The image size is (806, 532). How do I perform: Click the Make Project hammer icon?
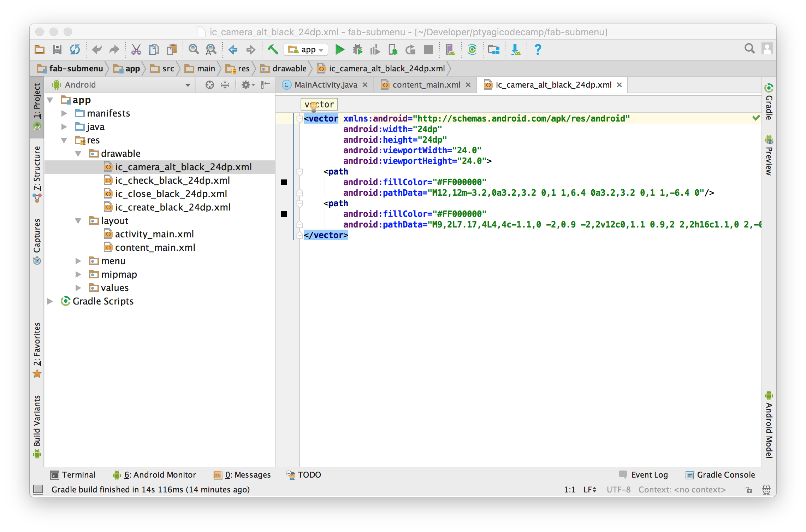click(x=273, y=50)
